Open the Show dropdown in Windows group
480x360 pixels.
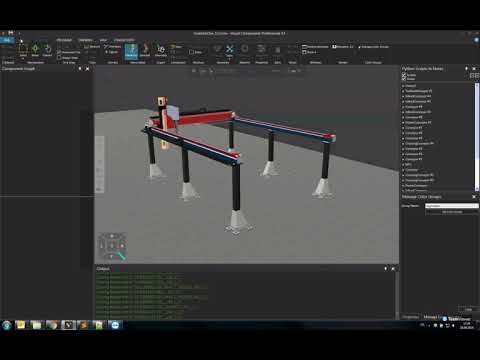point(310,52)
